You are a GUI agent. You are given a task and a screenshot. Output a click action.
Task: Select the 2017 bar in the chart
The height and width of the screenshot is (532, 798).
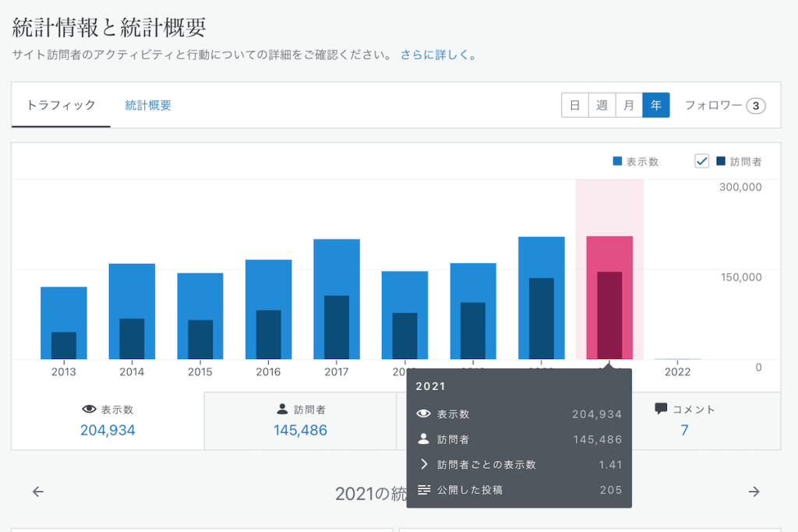(x=337, y=298)
